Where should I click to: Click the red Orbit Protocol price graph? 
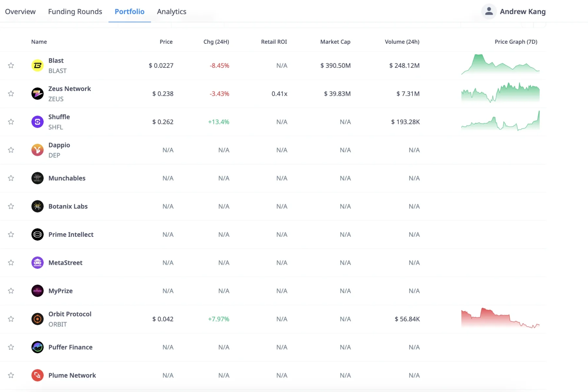[x=500, y=319]
